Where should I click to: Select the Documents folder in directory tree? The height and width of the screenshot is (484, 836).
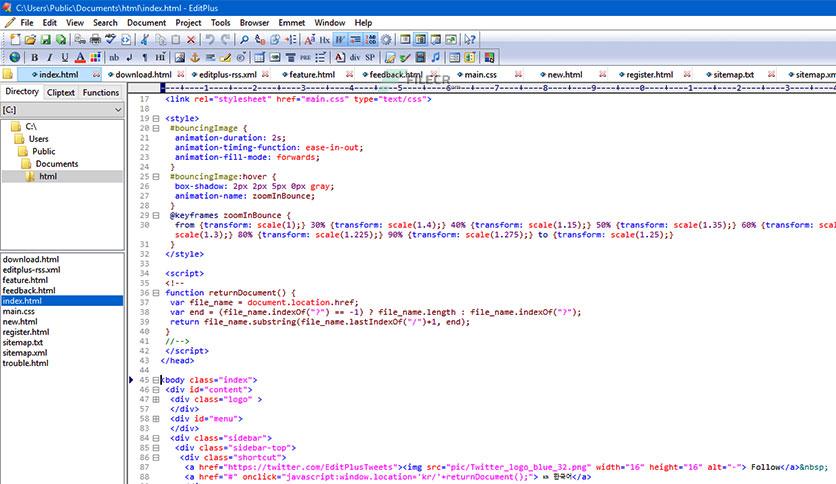click(x=57, y=164)
